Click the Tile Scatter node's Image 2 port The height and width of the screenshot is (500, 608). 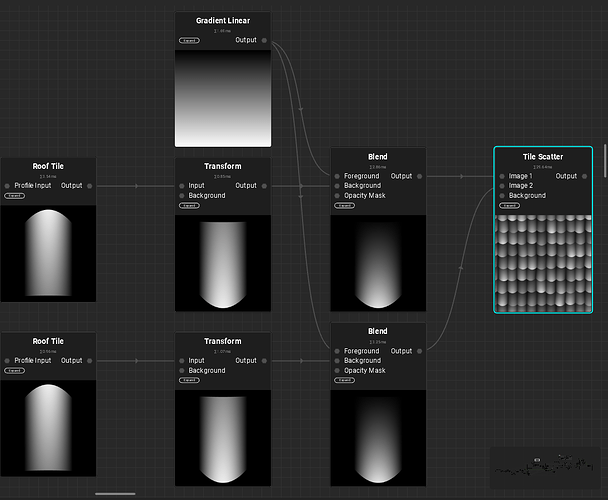[x=502, y=186]
